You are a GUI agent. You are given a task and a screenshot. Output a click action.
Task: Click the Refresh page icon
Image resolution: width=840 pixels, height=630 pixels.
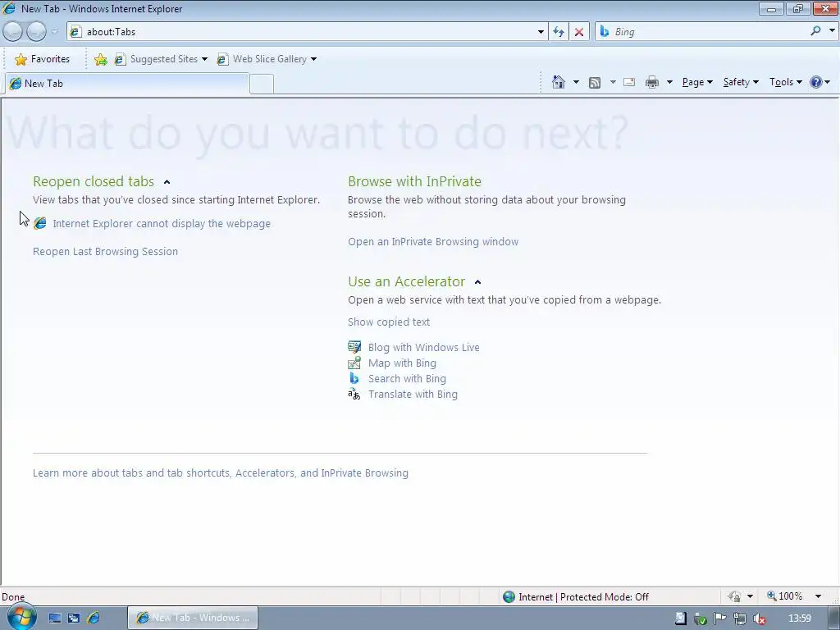click(559, 32)
